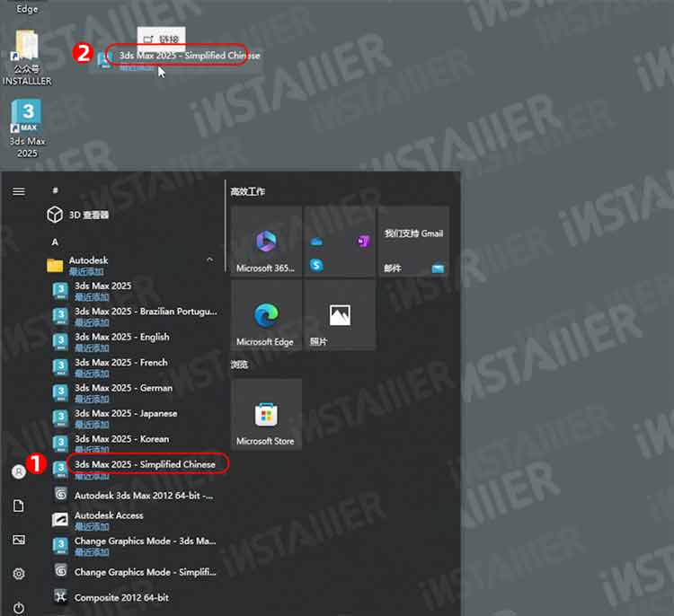Image resolution: width=674 pixels, height=616 pixels.
Task: Click the 3ds Max icon beside German
Action: pyautogui.click(x=60, y=392)
